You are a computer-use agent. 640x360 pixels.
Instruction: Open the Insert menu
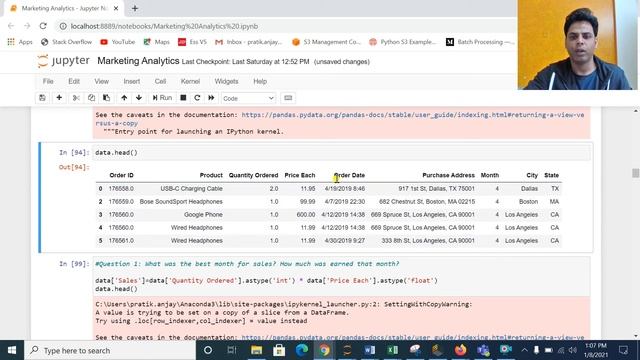point(132,81)
